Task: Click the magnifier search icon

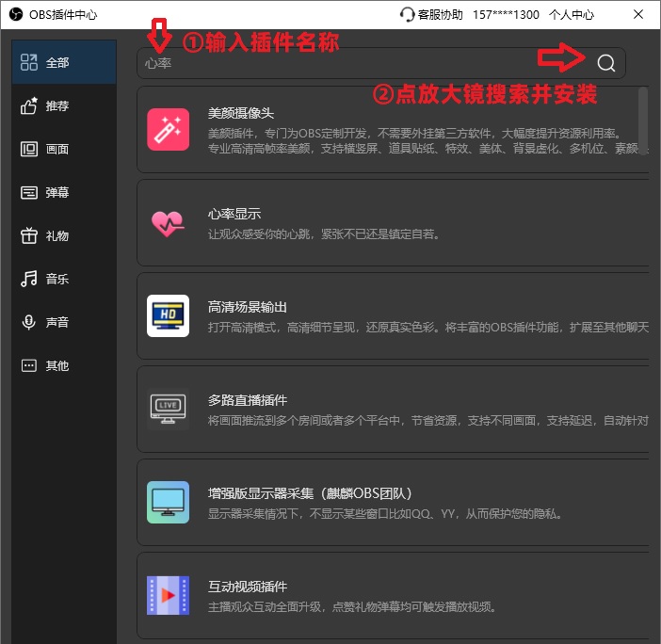Action: click(x=605, y=63)
